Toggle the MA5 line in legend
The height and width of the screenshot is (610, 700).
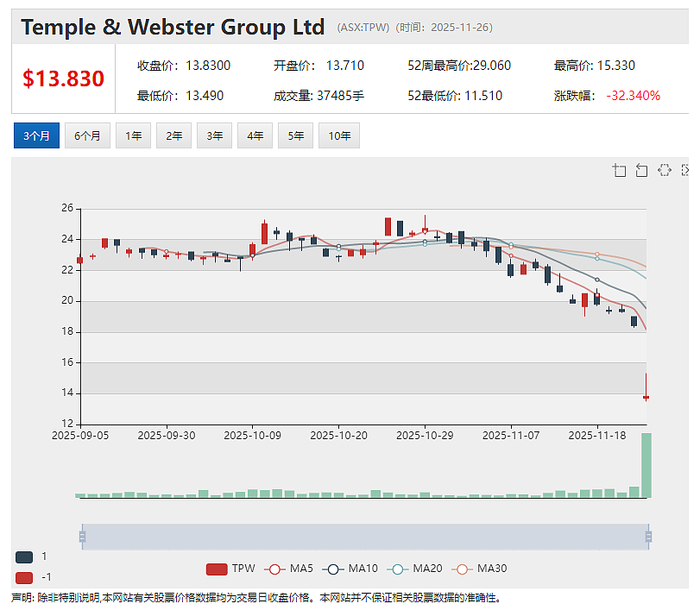click(x=288, y=569)
